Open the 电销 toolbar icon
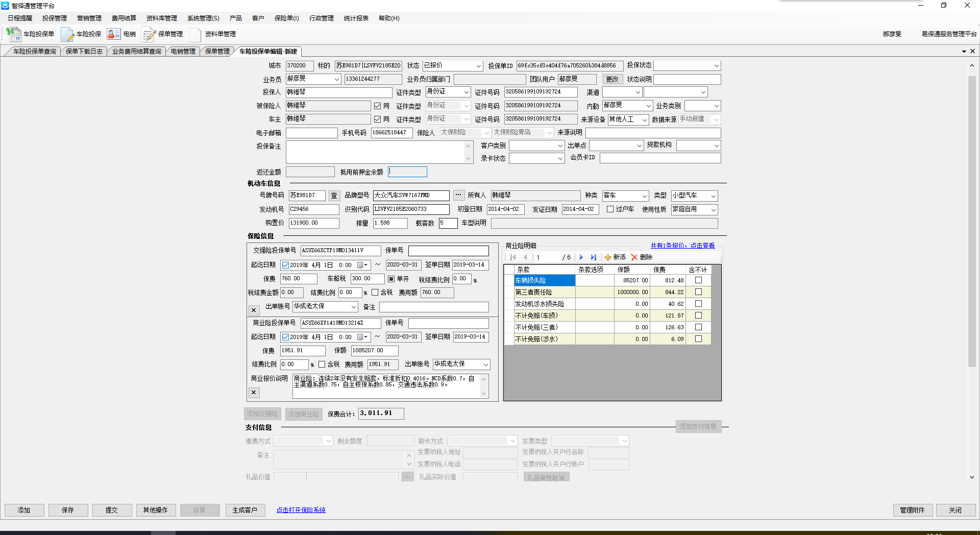980x535 pixels. coord(114,34)
